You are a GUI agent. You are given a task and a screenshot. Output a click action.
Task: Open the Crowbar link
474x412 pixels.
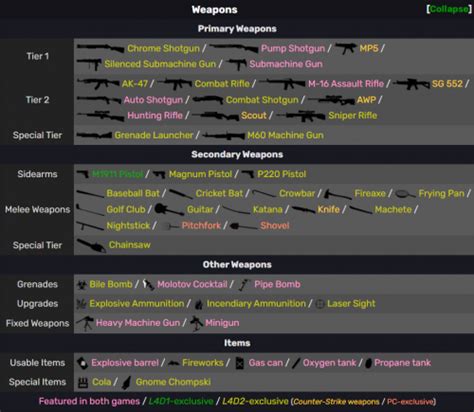coord(297,194)
